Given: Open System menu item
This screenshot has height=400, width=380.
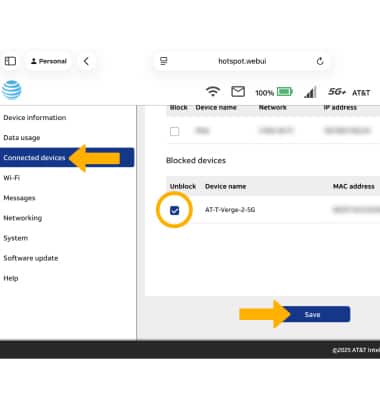Looking at the screenshot, I should pyautogui.click(x=16, y=238).
